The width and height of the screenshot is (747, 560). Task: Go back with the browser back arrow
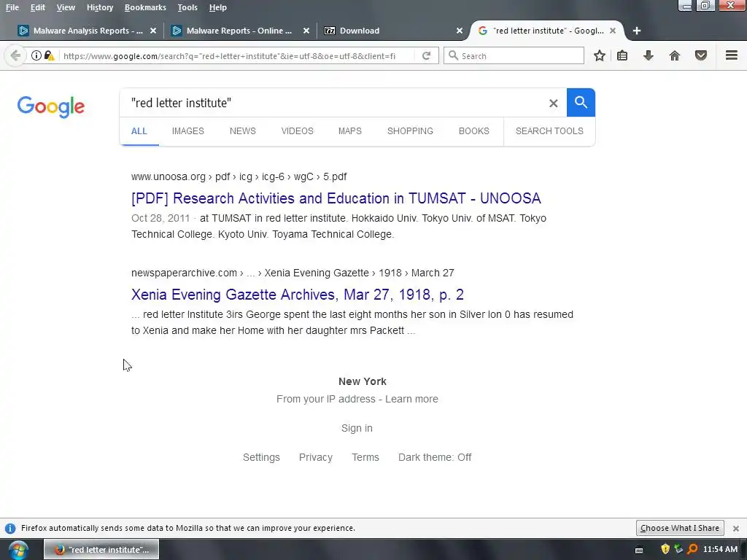pos(15,55)
